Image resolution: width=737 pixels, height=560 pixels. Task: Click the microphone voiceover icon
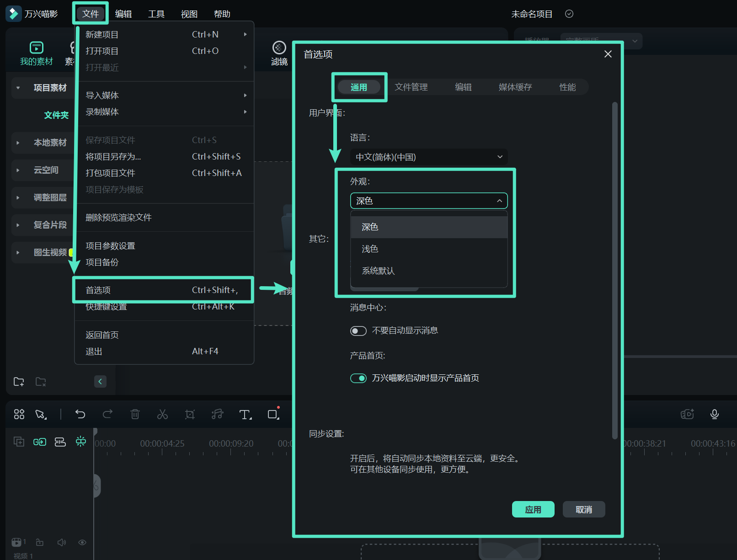pyautogui.click(x=715, y=414)
